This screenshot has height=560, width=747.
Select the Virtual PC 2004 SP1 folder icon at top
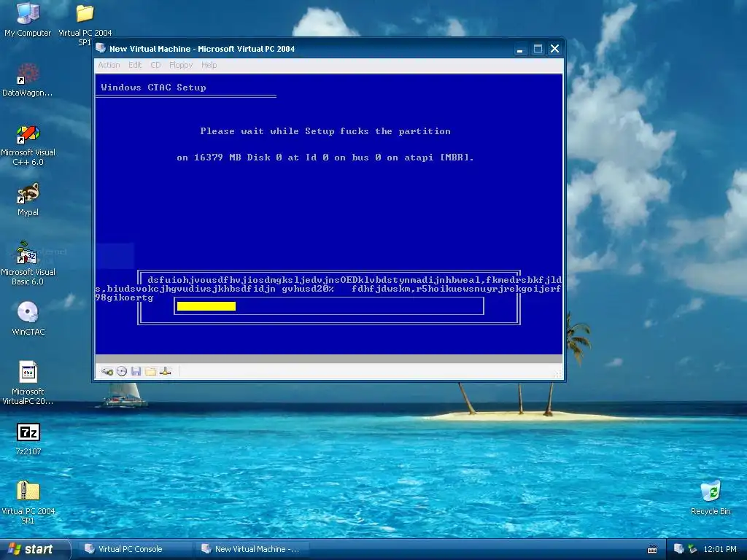click(85, 24)
